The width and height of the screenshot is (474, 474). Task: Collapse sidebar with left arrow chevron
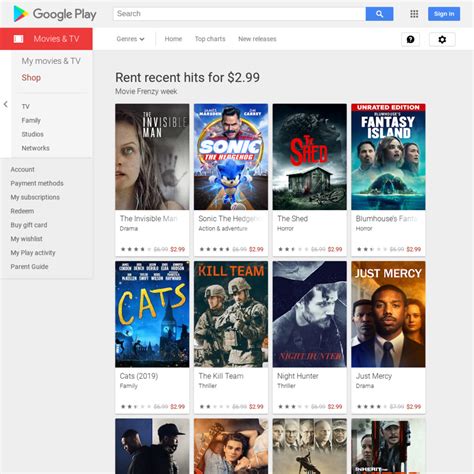(6, 104)
